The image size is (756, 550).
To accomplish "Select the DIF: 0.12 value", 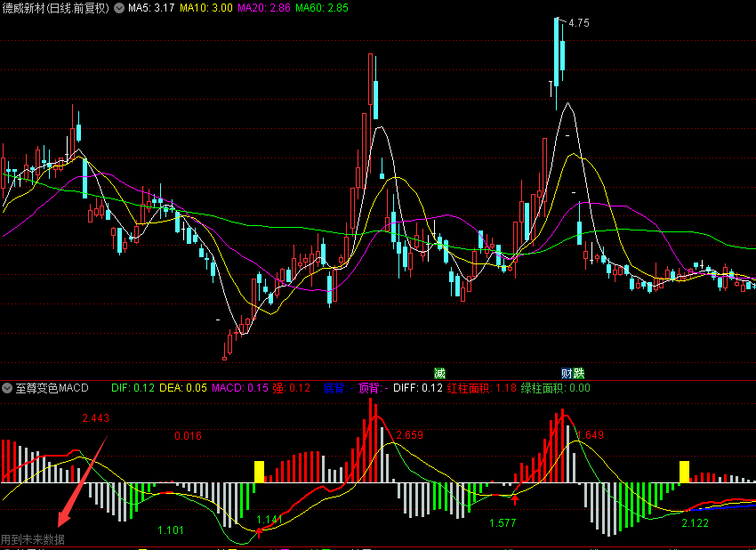I will (133, 388).
